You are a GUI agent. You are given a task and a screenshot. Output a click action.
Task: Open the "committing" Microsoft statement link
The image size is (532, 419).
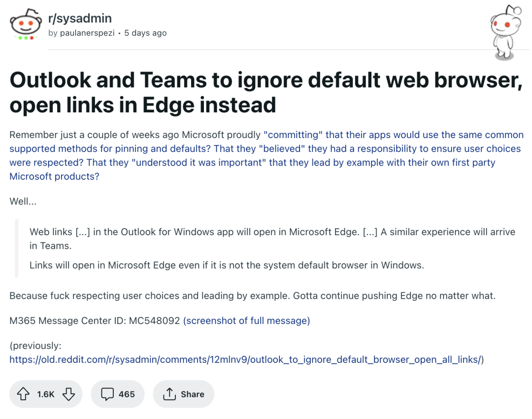coord(266,155)
